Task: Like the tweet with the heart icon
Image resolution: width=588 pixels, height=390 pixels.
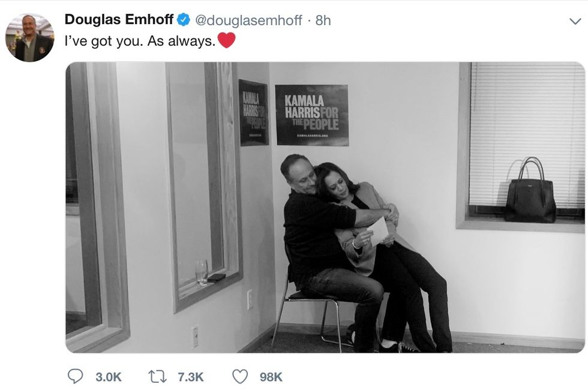Action: (x=239, y=376)
